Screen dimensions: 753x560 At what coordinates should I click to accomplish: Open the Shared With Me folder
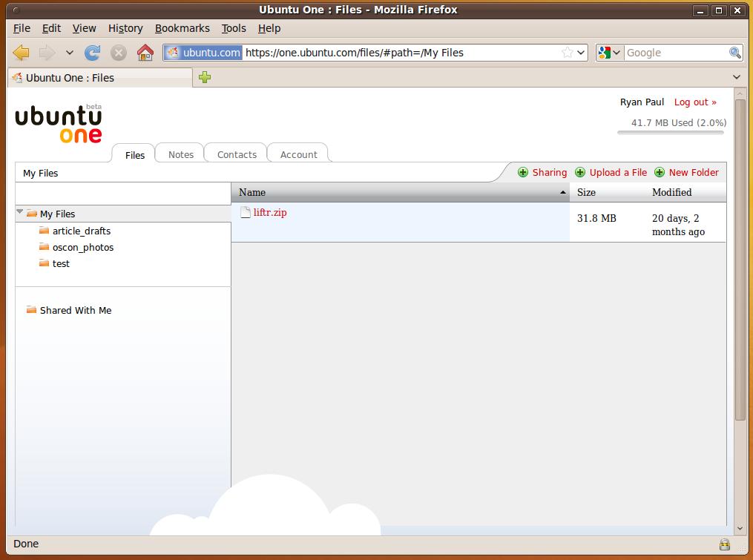pos(76,310)
